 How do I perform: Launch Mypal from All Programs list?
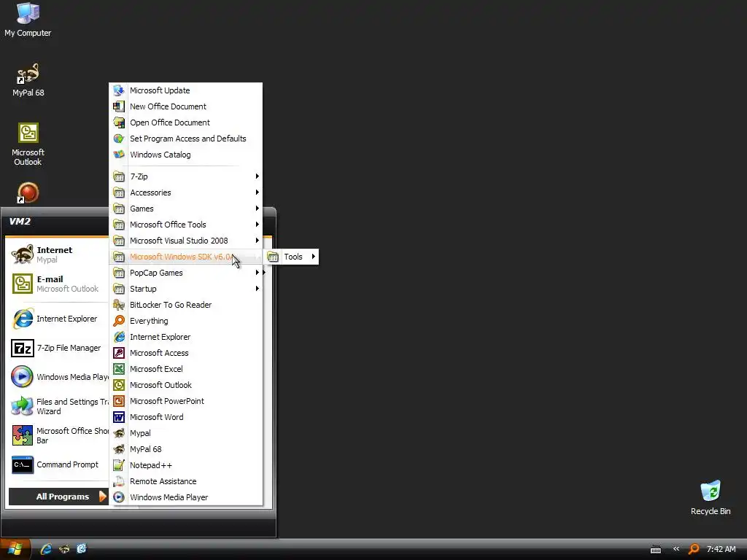(186, 433)
